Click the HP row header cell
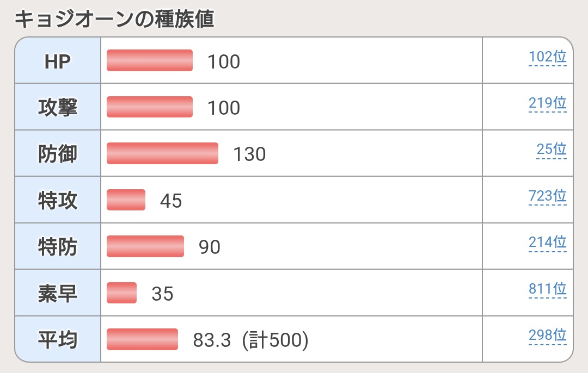The width and height of the screenshot is (588, 373). pyautogui.click(x=58, y=61)
